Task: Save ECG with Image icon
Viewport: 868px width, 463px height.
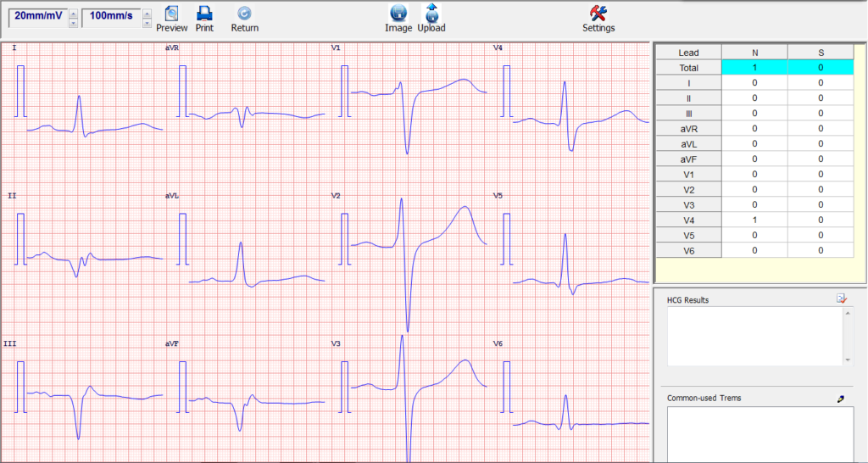Action: (x=398, y=14)
